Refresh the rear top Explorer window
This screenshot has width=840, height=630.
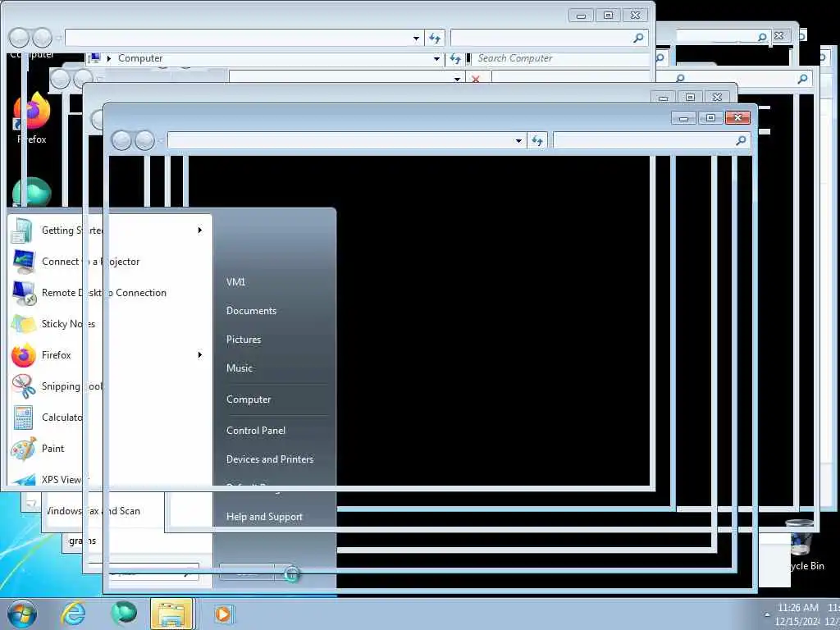(x=435, y=38)
